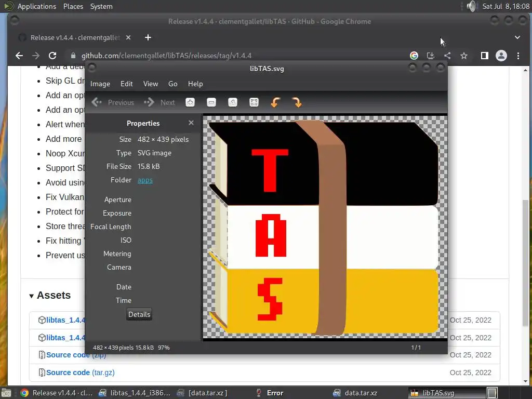The width and height of the screenshot is (532, 399).
Task: Click the volume speaker icon in top panel
Action: click(471, 6)
